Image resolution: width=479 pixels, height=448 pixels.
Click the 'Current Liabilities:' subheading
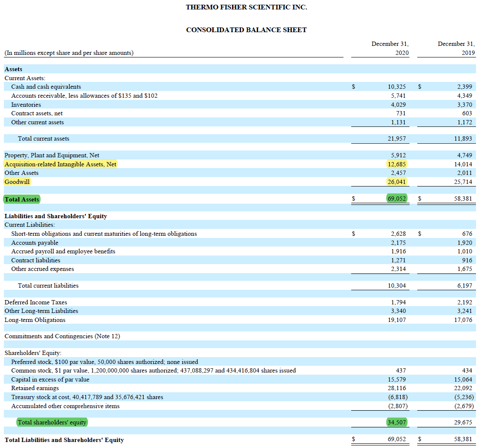(x=30, y=225)
